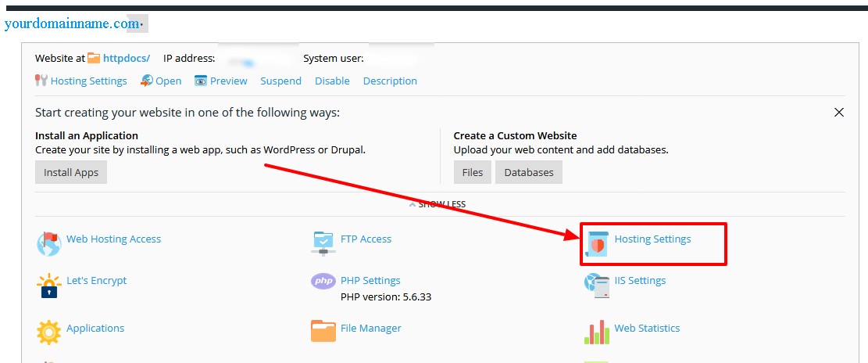Screen dimensions: 868x363
Task: Open the Preview link
Action: (229, 81)
